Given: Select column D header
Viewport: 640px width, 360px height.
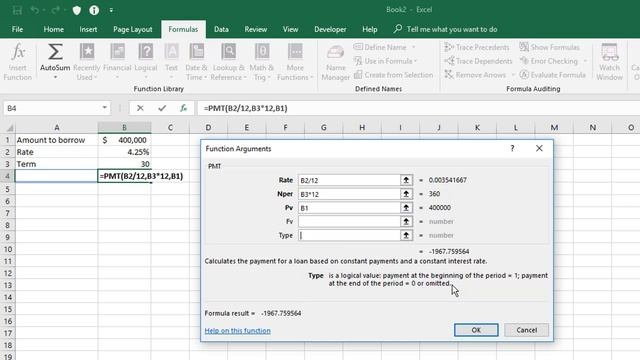Looking at the screenshot, I should [x=209, y=128].
